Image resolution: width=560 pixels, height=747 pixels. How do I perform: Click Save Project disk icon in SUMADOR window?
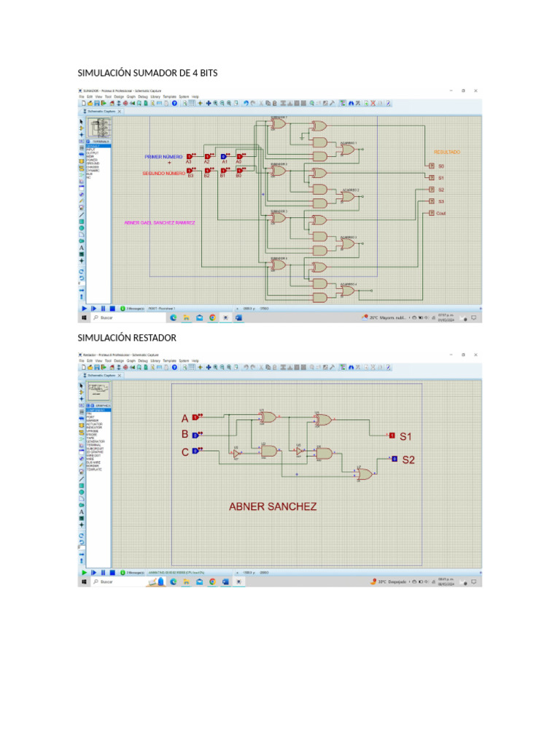pyautogui.click(x=97, y=103)
